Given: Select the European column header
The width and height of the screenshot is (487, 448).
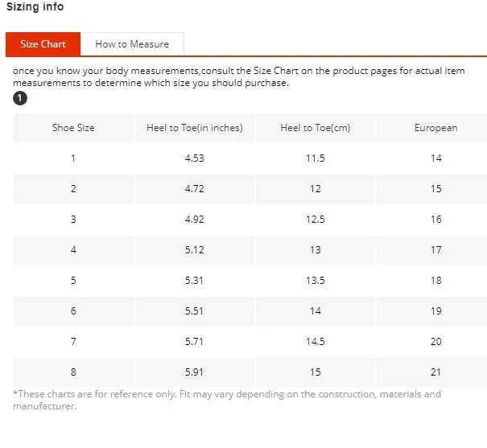Looking at the screenshot, I should [435, 128].
